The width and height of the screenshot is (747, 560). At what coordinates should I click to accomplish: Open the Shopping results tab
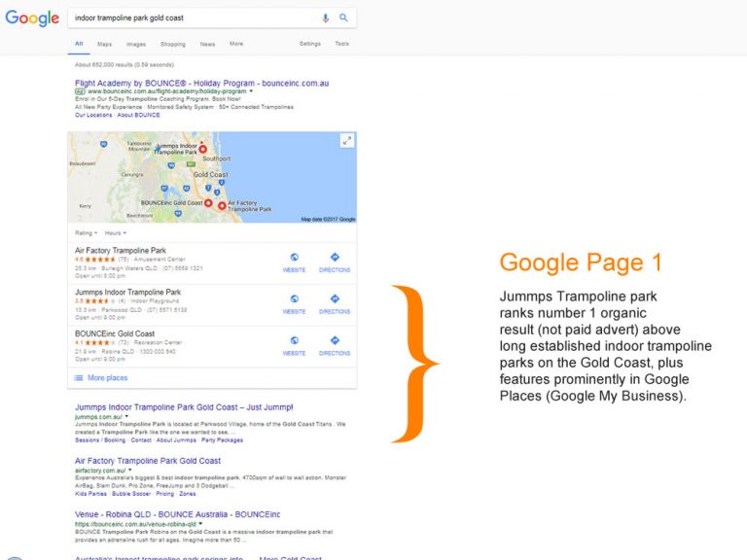172,44
